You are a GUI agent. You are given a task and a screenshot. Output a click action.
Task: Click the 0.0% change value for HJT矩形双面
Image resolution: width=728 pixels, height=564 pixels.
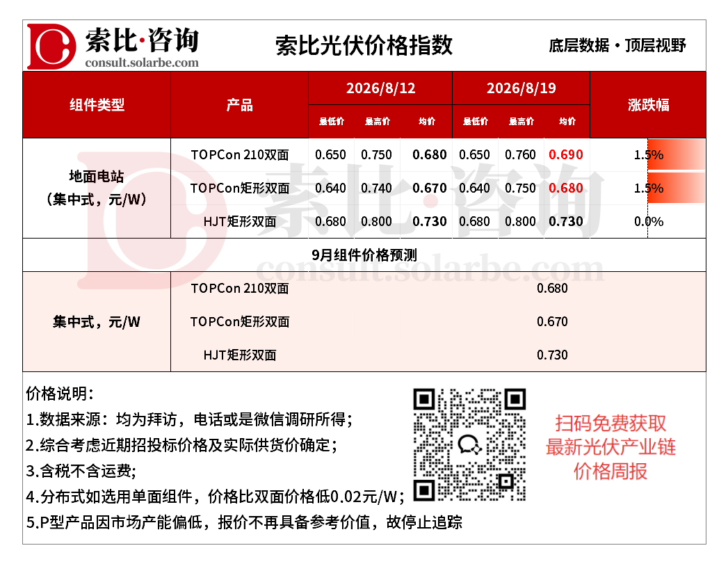[649, 222]
